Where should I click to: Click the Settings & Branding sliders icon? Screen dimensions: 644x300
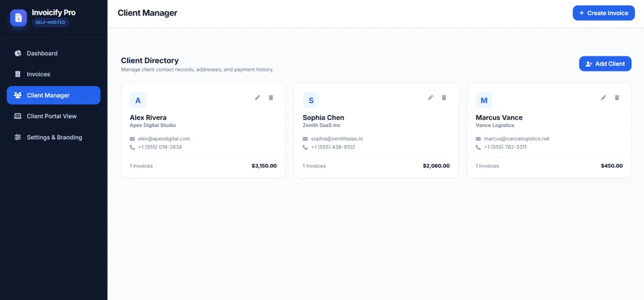[18, 137]
